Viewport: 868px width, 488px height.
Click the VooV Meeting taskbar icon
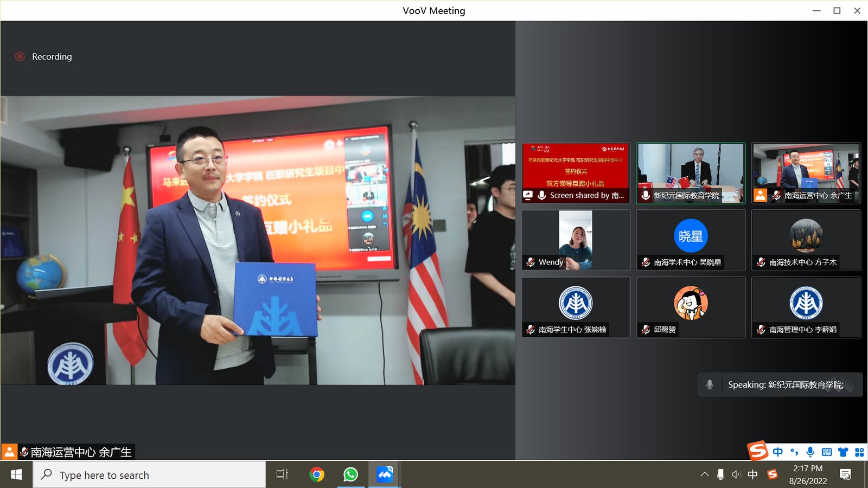click(x=385, y=474)
